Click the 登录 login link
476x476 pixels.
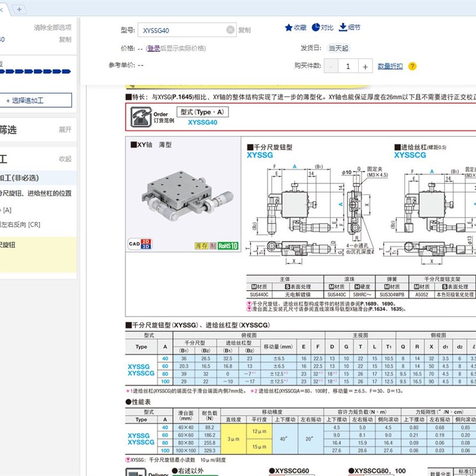click(x=154, y=48)
